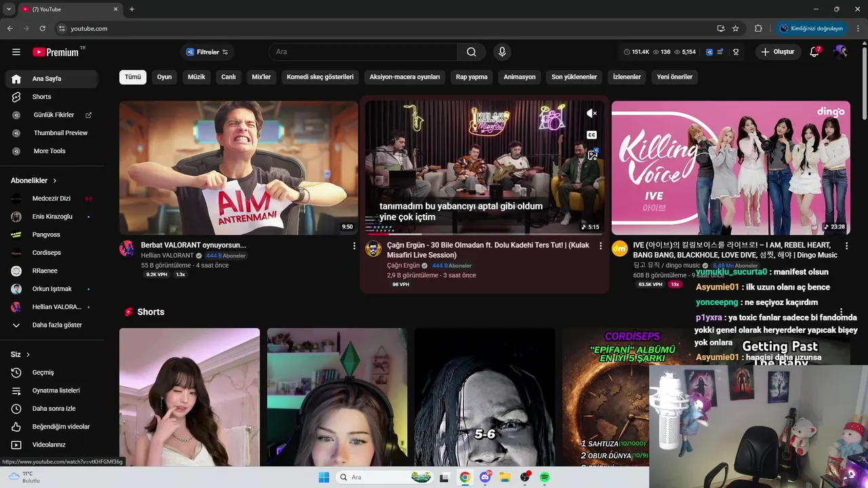868x488 pixels.
Task: Open the tab search dropdown arrow
Action: (x=9, y=9)
